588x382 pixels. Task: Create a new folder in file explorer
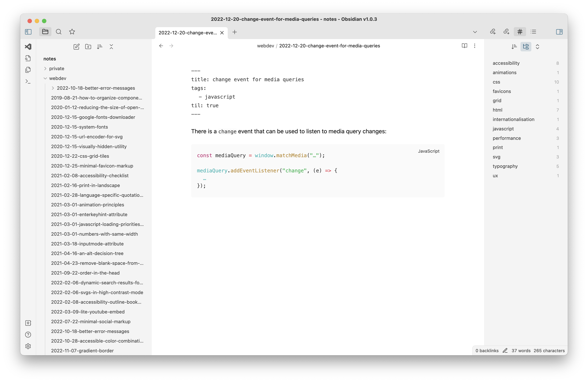(x=88, y=47)
